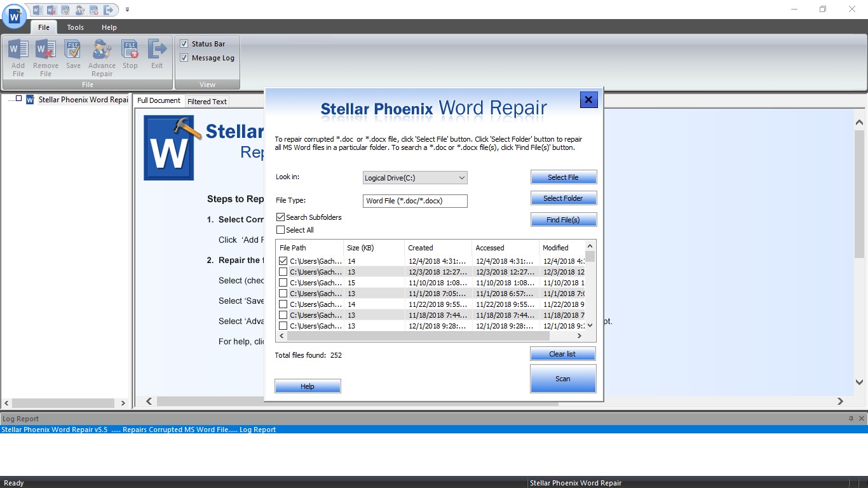Click Word icon beside Stellar Phoenix tree item
The image size is (868, 488).
pyautogui.click(x=30, y=100)
